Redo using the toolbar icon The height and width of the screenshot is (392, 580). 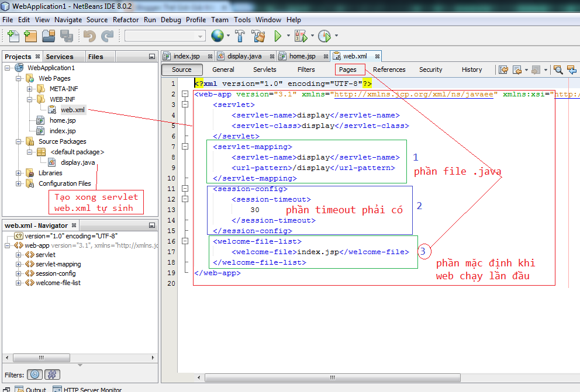pyautogui.click(x=107, y=36)
